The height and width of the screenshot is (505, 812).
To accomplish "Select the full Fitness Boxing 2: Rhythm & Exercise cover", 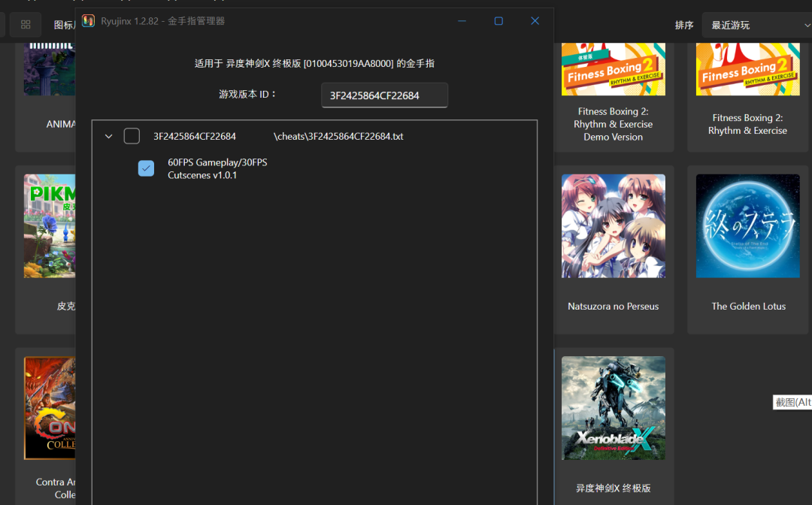I will pyautogui.click(x=747, y=69).
